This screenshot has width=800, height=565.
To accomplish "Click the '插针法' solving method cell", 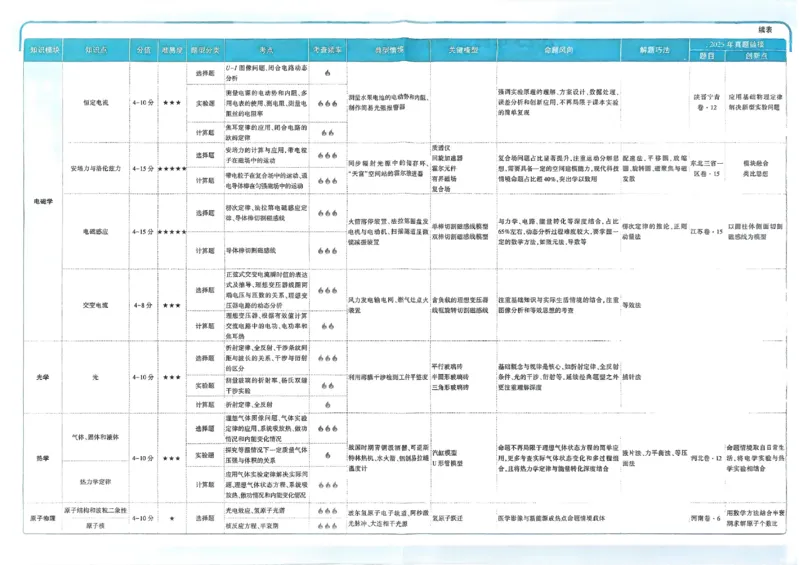I will (632, 377).
